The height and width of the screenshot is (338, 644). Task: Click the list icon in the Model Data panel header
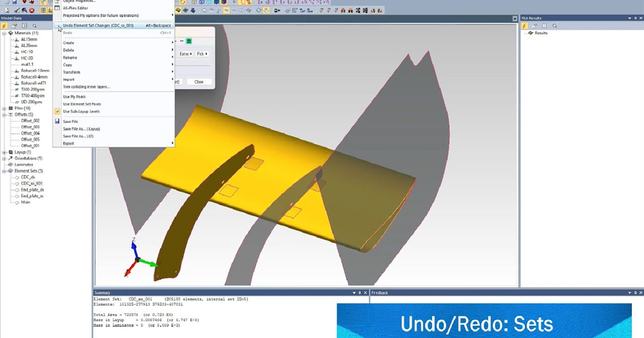pos(24,26)
